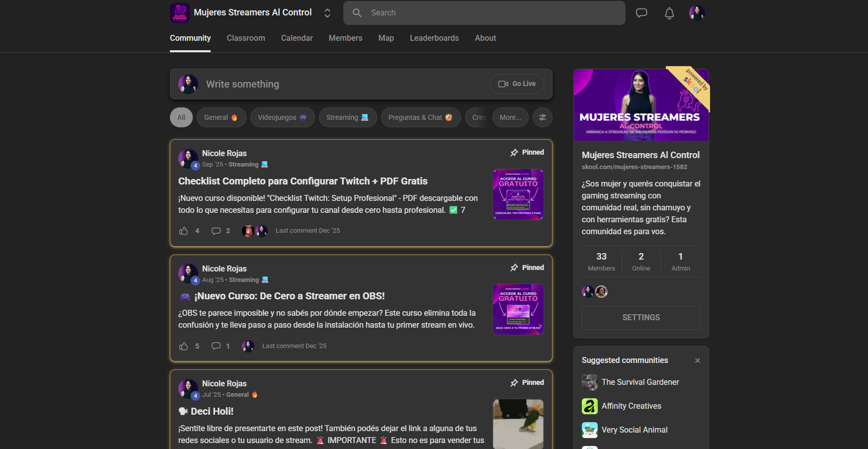Like the Nuevo Curso OBS post
This screenshot has width=868, height=449.
coord(184,346)
